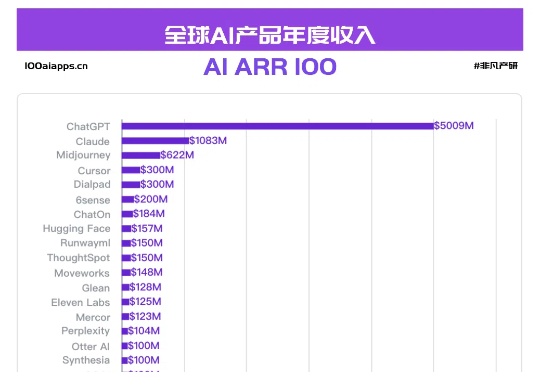Image resolution: width=540 pixels, height=372 pixels.
Task: Click the purple ChatGPT revenue bar
Action: coord(278,126)
